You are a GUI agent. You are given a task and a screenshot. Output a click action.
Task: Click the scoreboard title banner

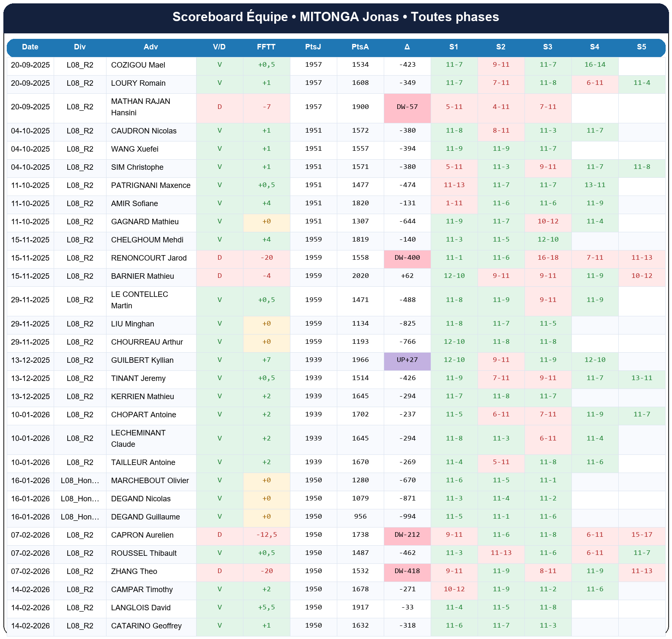[336, 17]
